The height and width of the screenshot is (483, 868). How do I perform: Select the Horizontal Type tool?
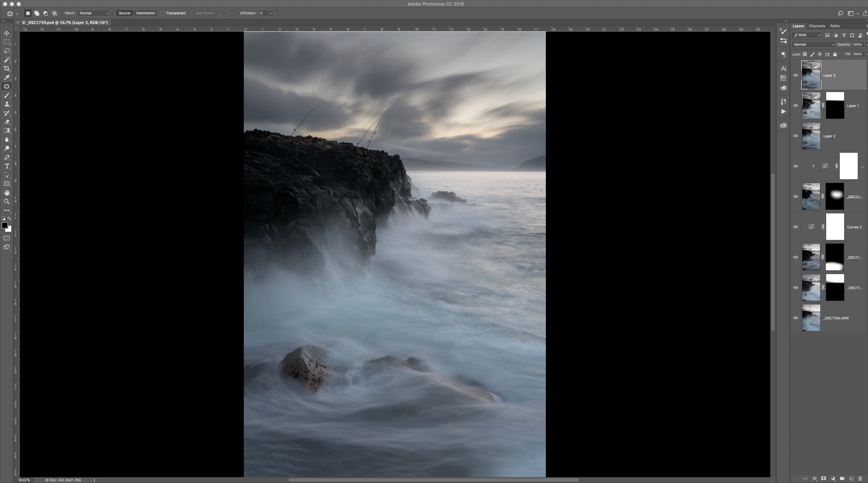tap(7, 166)
